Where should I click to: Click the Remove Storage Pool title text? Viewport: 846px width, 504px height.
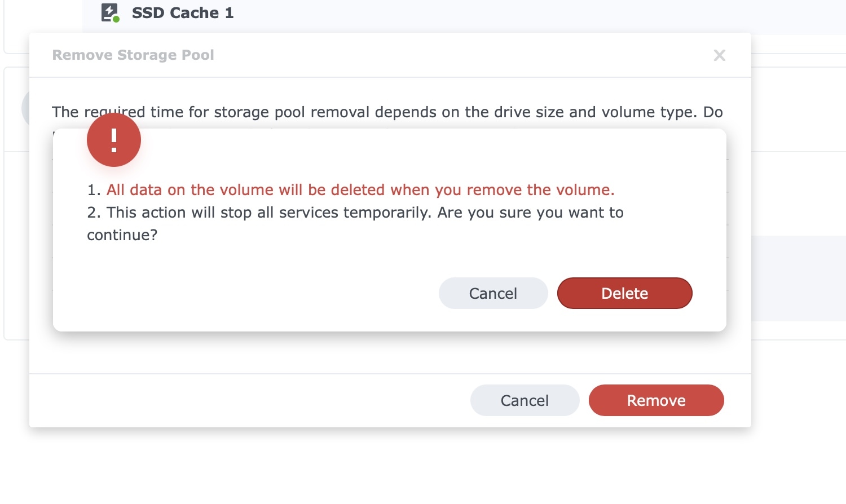133,55
